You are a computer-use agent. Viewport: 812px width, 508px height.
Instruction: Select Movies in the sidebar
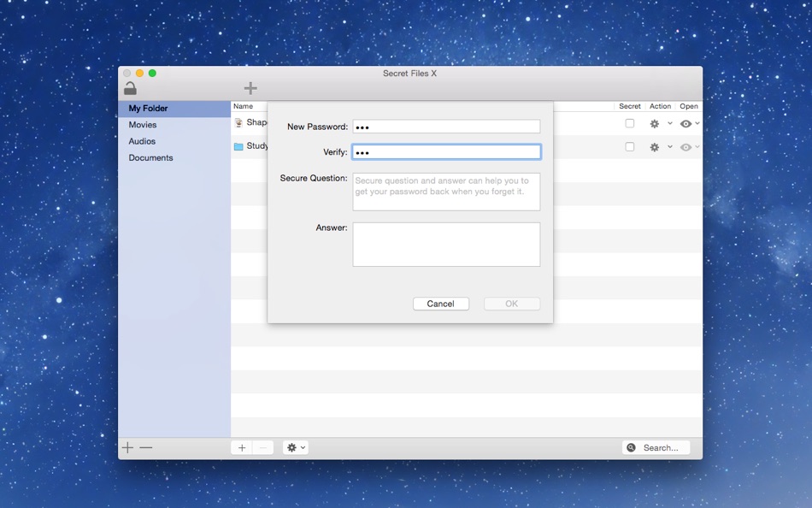tap(143, 125)
